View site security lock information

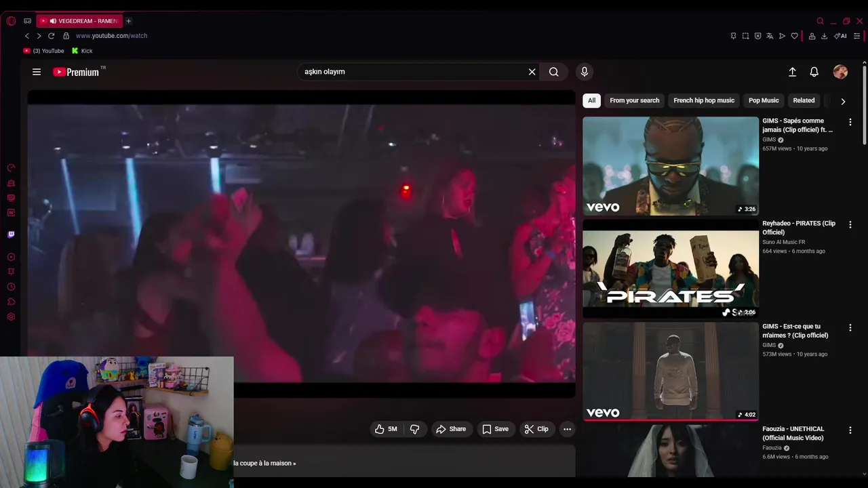[x=66, y=36]
